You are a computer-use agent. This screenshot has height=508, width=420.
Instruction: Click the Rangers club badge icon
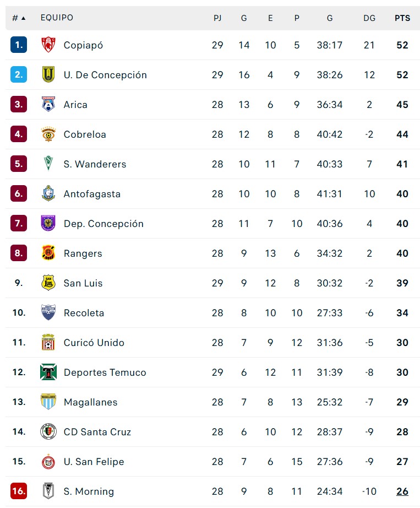point(48,253)
